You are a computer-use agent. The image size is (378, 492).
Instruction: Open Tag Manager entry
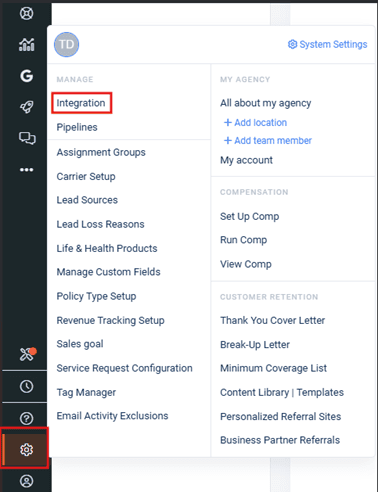pyautogui.click(x=86, y=392)
